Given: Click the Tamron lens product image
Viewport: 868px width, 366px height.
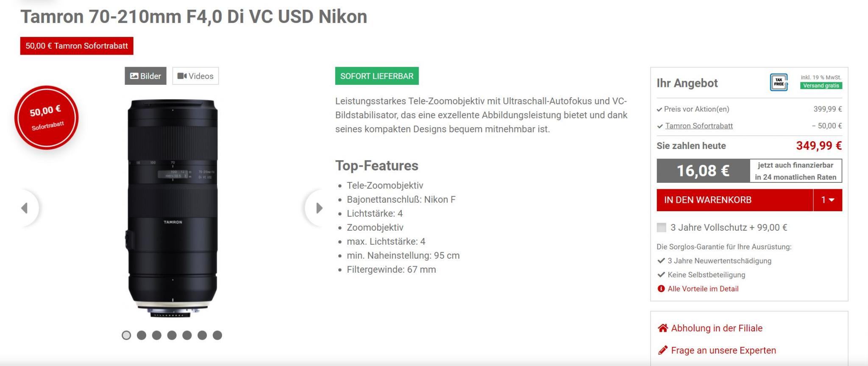Looking at the screenshot, I should (x=172, y=208).
